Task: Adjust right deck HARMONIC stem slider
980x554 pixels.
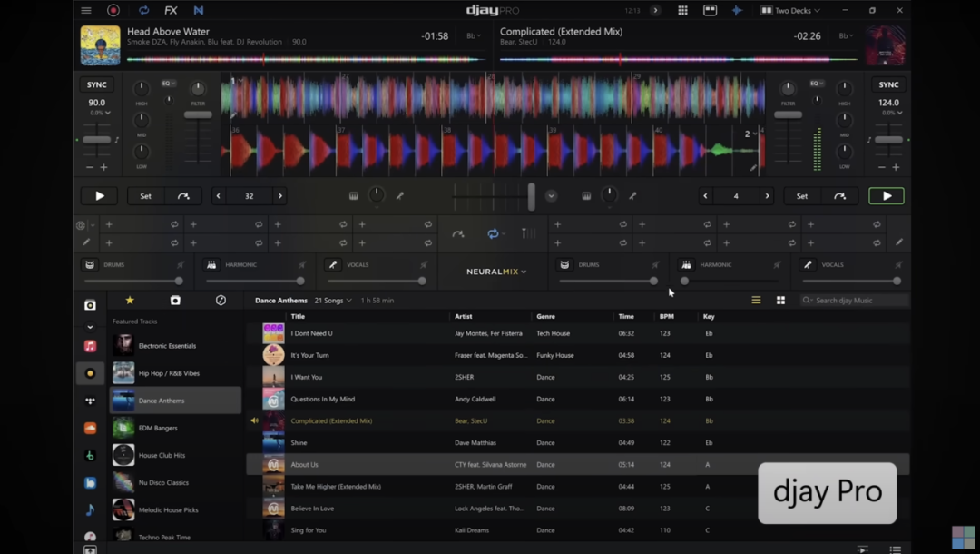Action: pyautogui.click(x=684, y=281)
